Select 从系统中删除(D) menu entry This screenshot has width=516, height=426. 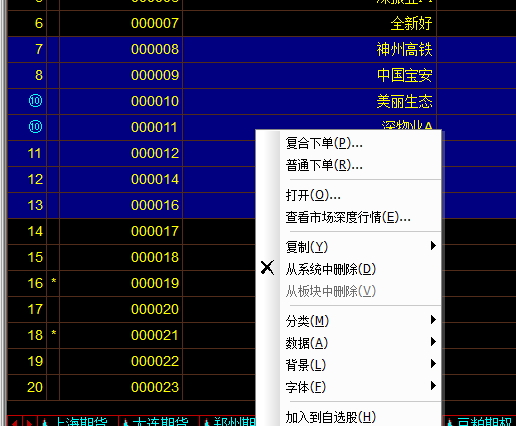click(349, 269)
